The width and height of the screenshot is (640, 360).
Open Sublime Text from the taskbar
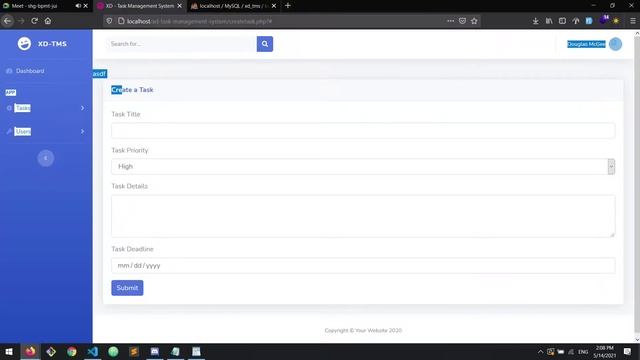tap(134, 351)
